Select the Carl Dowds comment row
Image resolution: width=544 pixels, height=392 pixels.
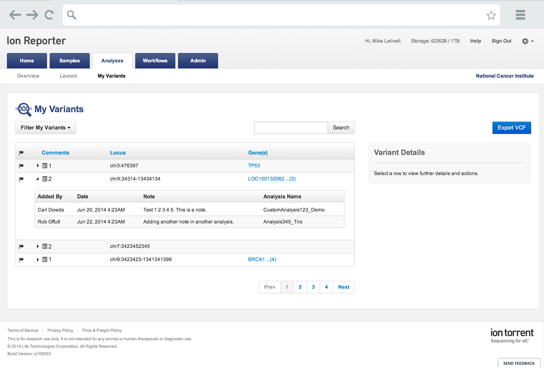[x=189, y=210]
